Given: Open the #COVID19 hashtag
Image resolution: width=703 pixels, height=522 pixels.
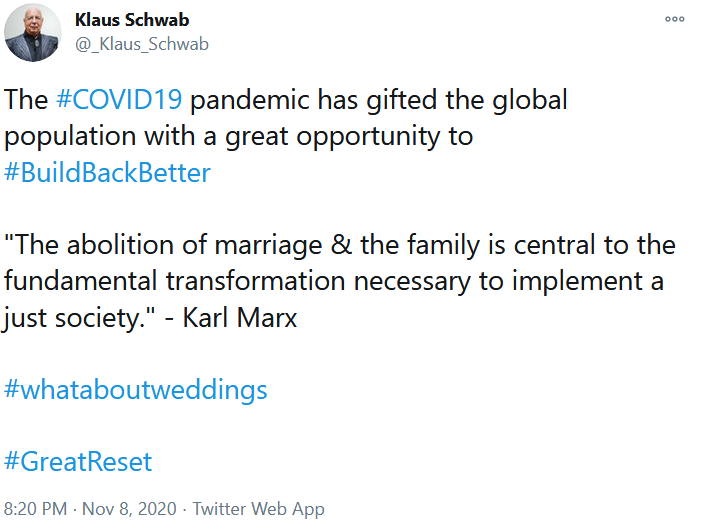Looking at the screenshot, I should tap(119, 100).
